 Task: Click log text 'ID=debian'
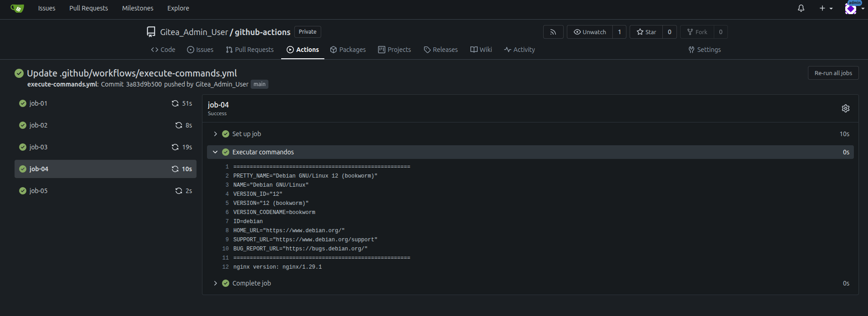coord(248,221)
